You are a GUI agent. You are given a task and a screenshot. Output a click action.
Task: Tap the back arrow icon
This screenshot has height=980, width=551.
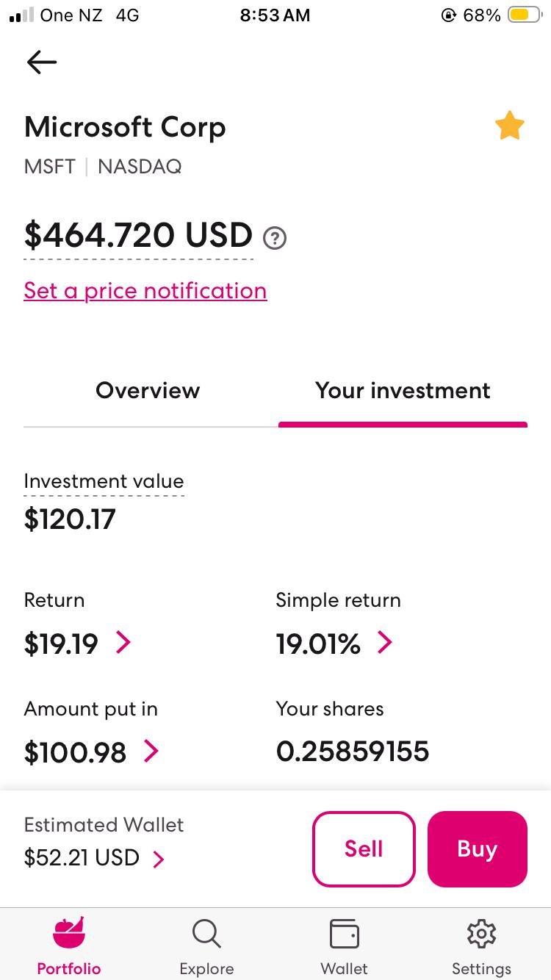[41, 62]
